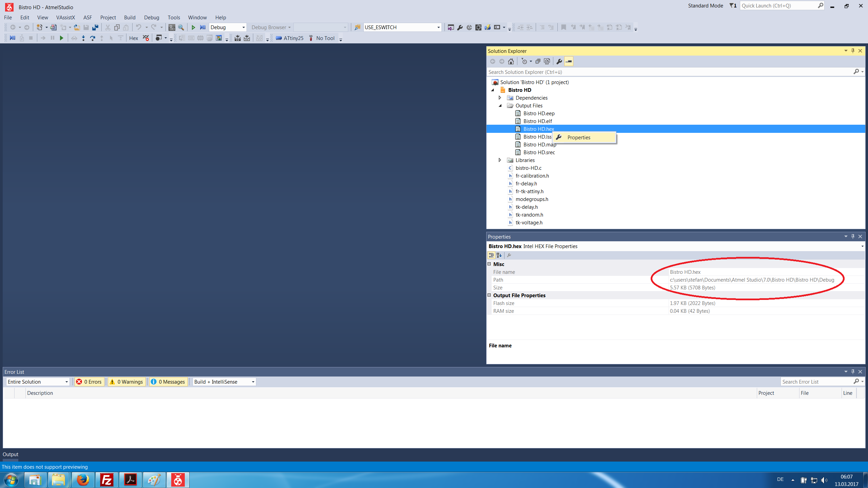The width and height of the screenshot is (868, 488).
Task: Open FileZilla from the taskbar
Action: [x=106, y=480]
